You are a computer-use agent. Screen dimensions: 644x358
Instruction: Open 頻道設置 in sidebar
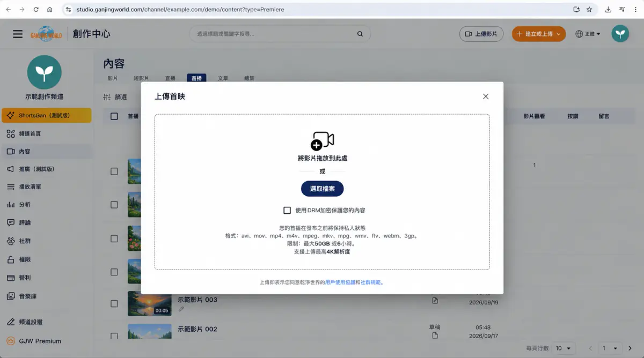46,322
